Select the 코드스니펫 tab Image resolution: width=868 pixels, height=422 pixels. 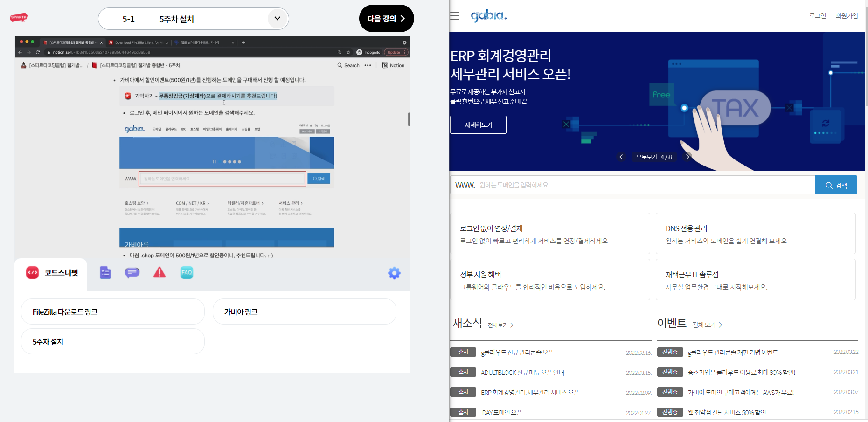point(51,273)
